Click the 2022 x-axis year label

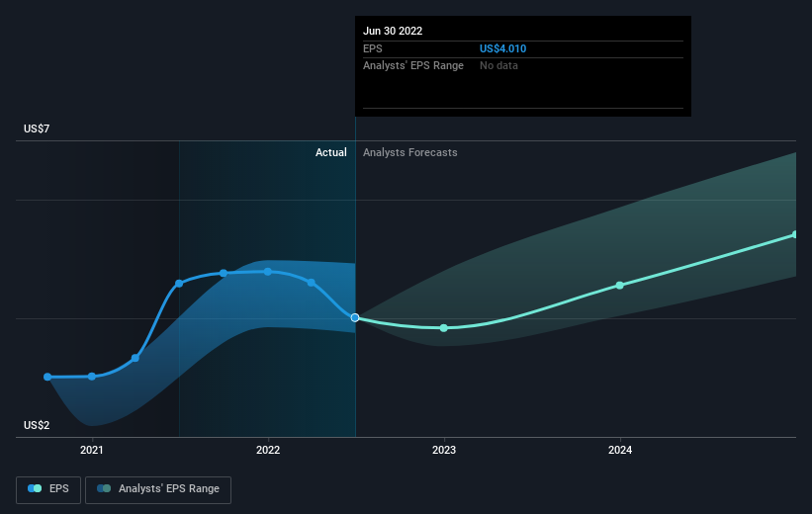pos(268,451)
